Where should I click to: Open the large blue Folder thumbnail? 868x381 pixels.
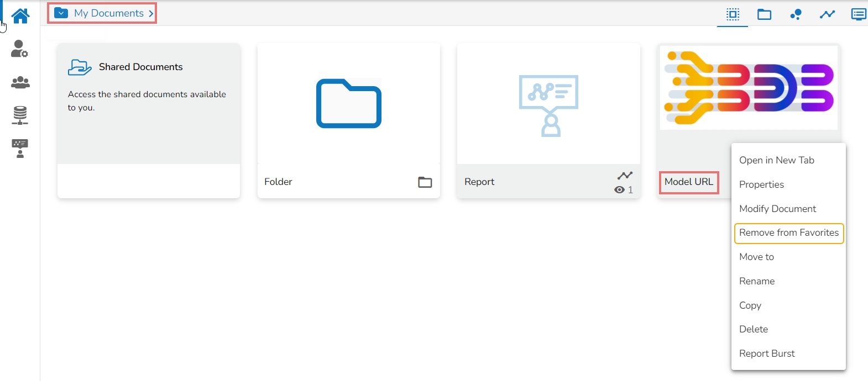tap(349, 104)
